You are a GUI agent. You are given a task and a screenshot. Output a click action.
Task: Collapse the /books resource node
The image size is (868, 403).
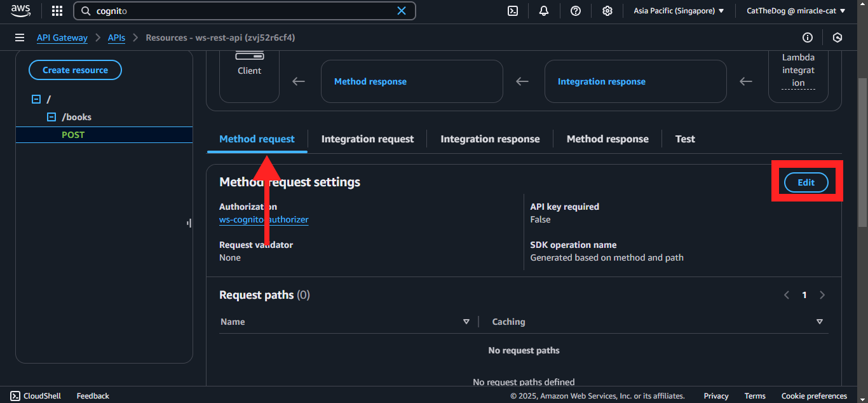51,117
